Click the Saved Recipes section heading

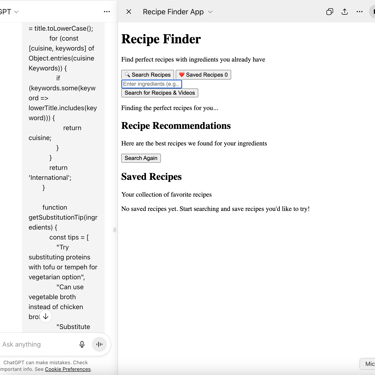[x=151, y=177]
